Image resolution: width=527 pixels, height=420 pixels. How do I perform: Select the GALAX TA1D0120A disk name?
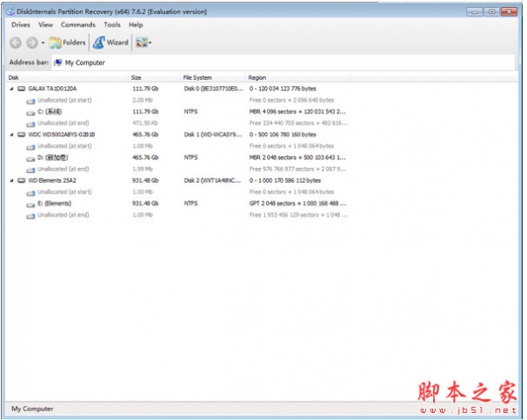(53, 89)
